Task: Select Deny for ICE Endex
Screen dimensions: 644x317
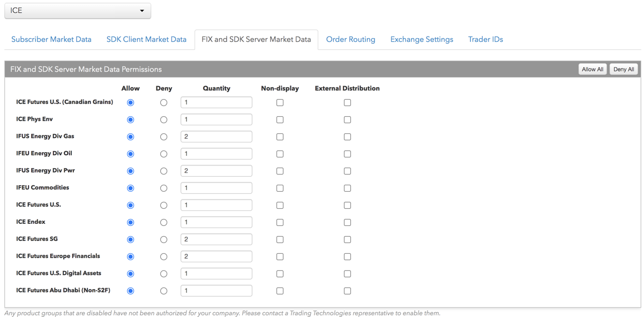Action: click(163, 222)
